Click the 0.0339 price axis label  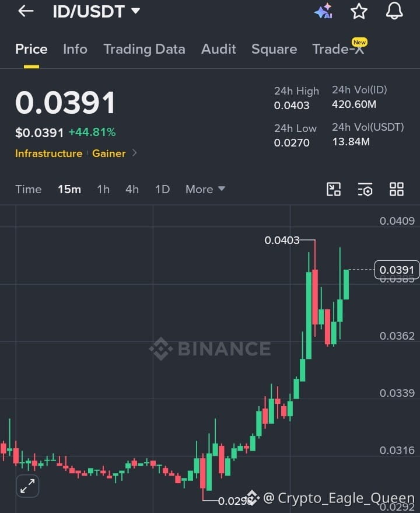[x=397, y=393]
